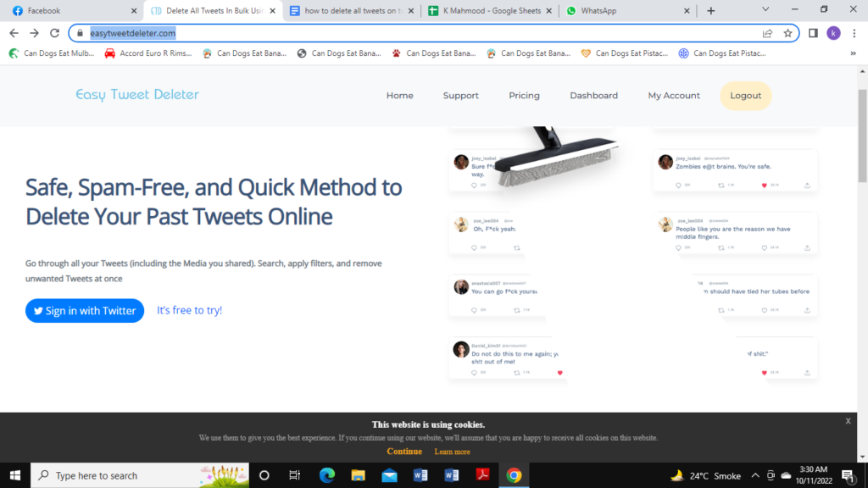The width and height of the screenshot is (868, 488).
Task: Click the Learn more link in cookies banner
Action: click(453, 452)
